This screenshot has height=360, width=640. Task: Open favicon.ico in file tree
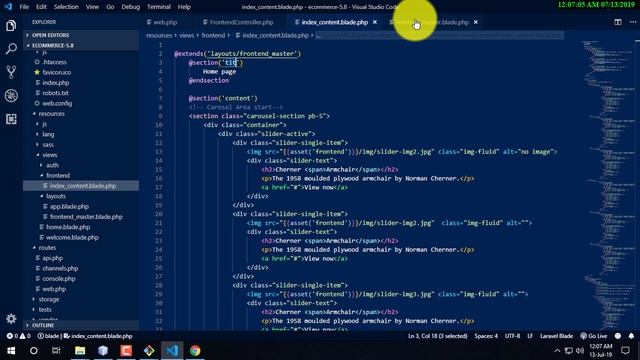click(56, 72)
